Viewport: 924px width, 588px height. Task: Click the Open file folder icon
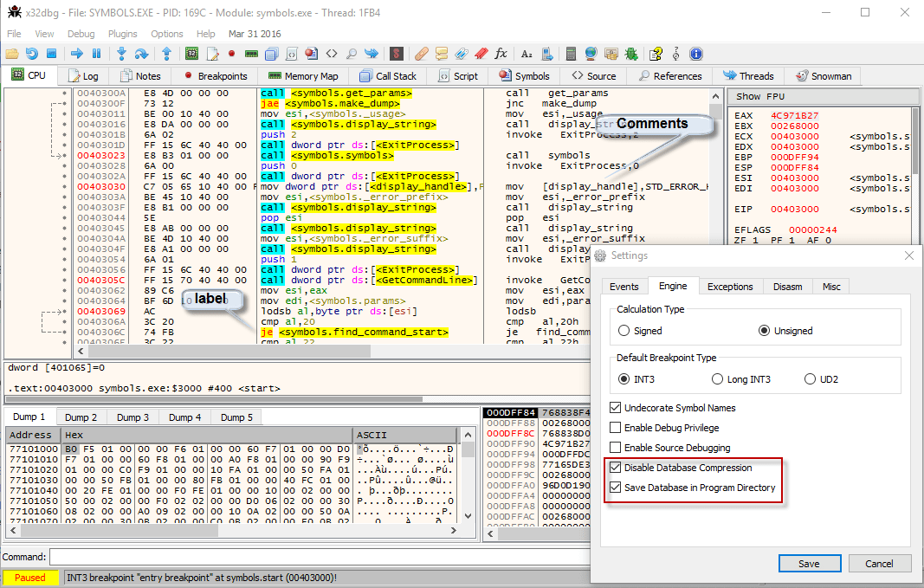point(12,54)
